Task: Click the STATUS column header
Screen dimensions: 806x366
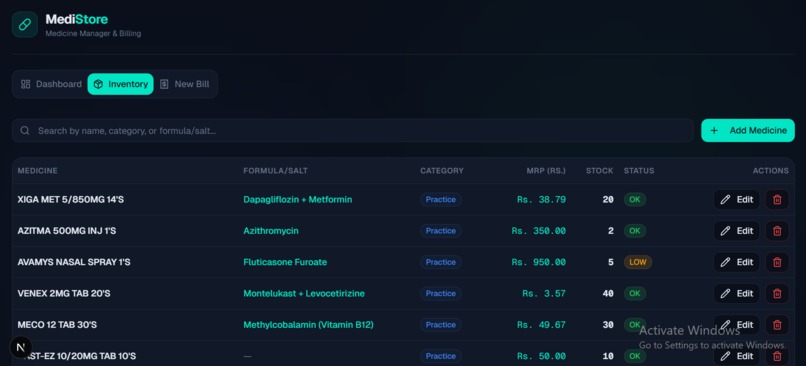Action: (639, 171)
